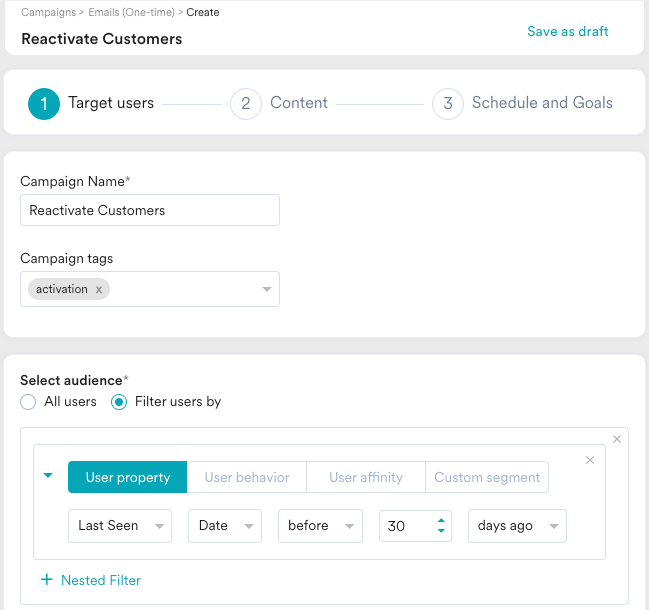649x610 pixels.
Task: Go to step 3 Schedule and Goals
Action: pyautogui.click(x=447, y=103)
